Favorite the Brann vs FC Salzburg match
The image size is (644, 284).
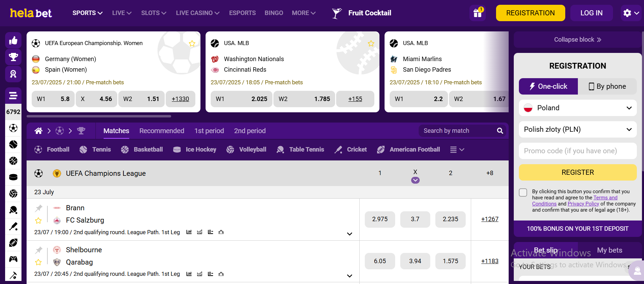pos(39,221)
